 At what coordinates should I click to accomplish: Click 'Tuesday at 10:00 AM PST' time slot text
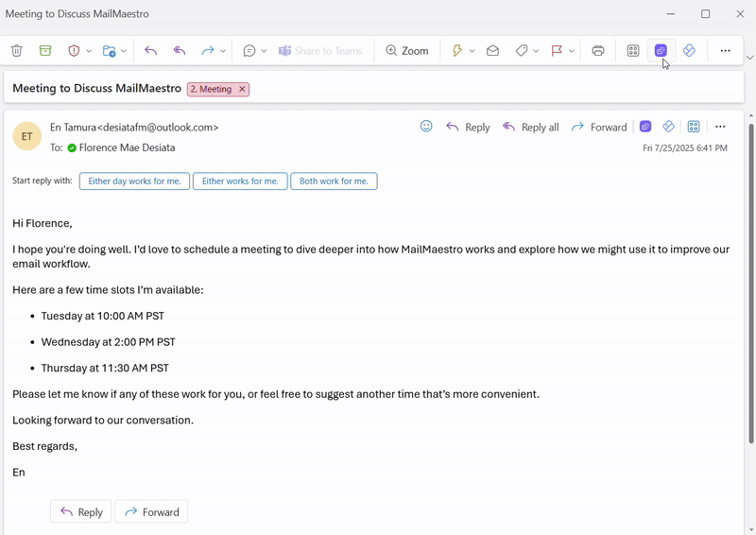(x=103, y=316)
